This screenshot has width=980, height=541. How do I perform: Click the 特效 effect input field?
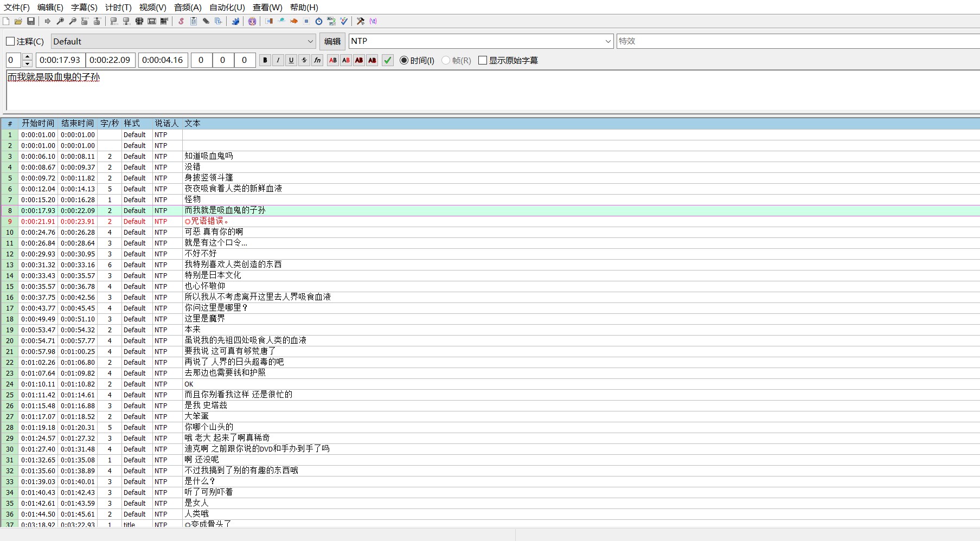(x=798, y=41)
